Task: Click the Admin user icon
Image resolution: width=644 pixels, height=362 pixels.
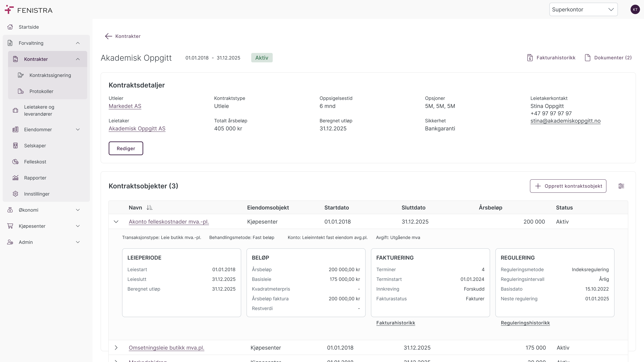Action: pyautogui.click(x=10, y=242)
